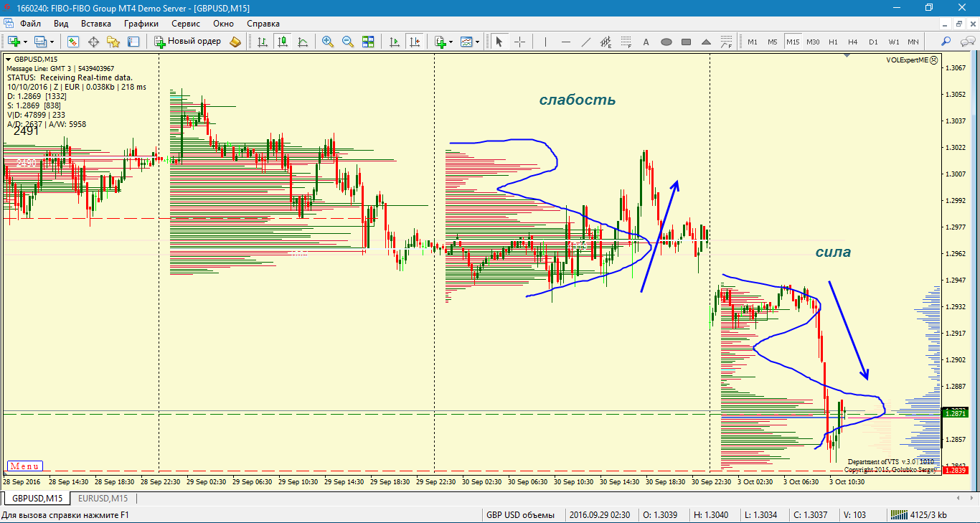Toggle the Terminal panel icon
This screenshot has height=523, width=980.
[x=133, y=42]
